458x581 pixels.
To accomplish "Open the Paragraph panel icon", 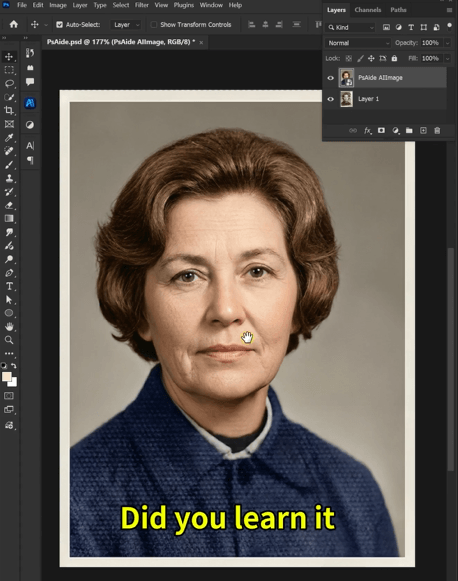I will [30, 160].
